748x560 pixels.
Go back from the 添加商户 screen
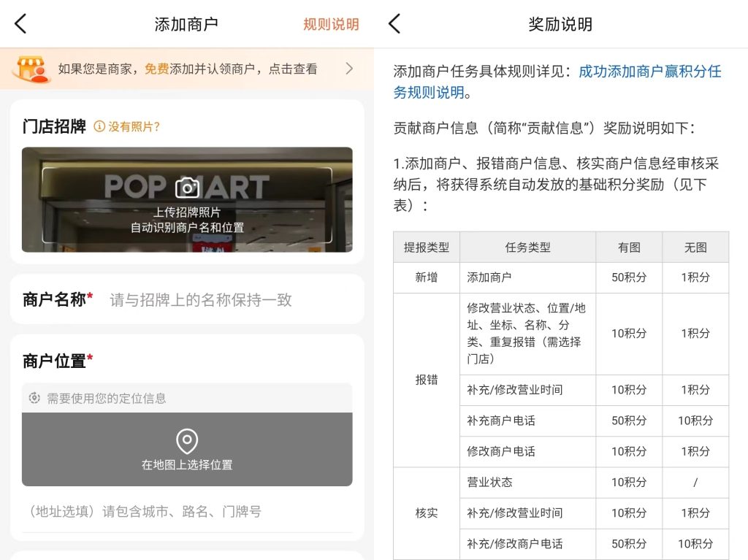click(x=20, y=24)
